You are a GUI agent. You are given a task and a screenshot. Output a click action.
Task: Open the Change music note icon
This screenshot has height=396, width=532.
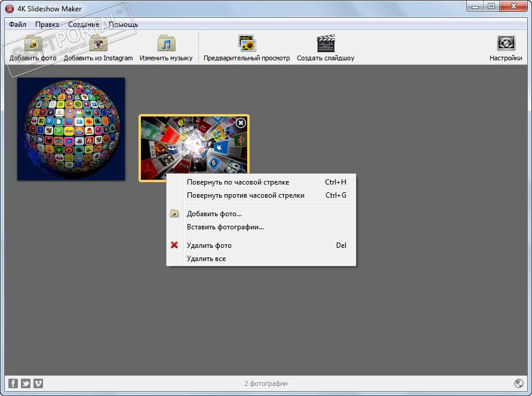tap(166, 44)
